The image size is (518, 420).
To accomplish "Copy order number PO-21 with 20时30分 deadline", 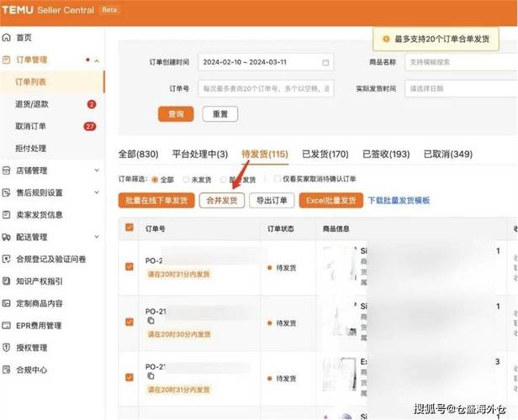I will point(151,320).
